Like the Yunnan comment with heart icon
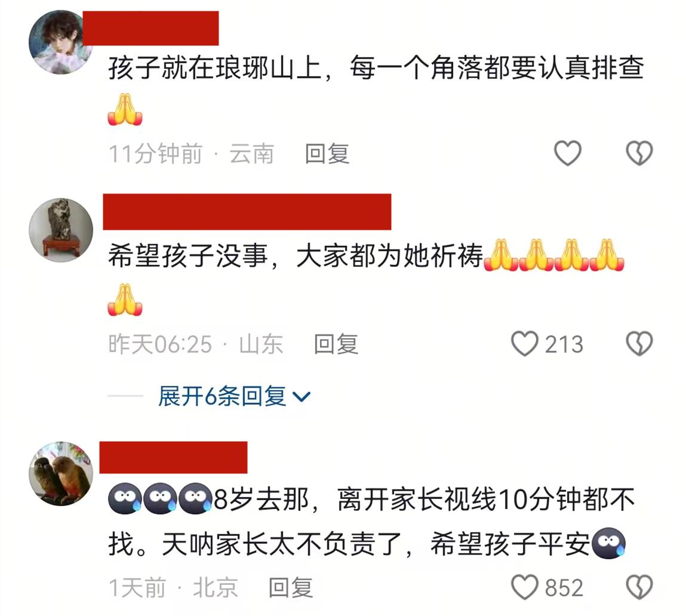Viewport: 686px width, 616px height. (567, 153)
